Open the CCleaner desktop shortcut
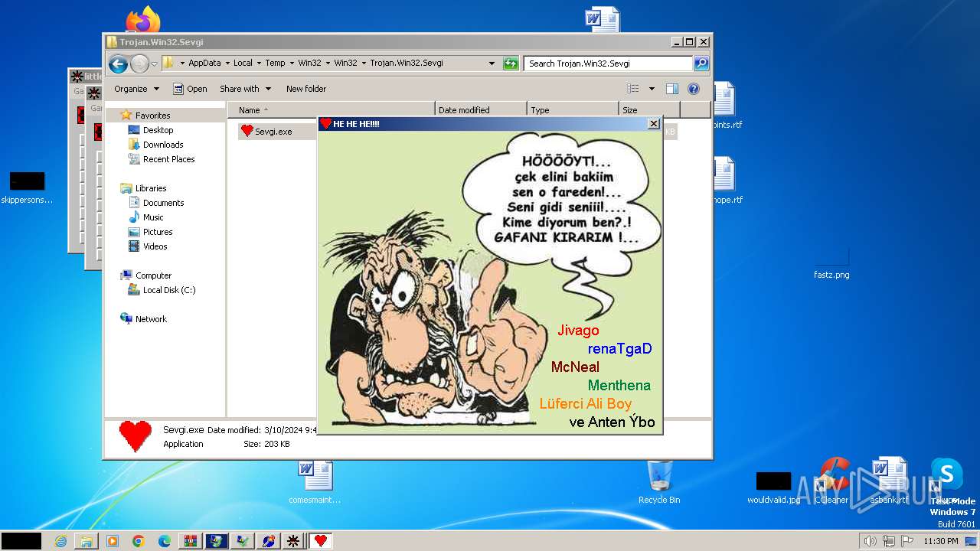Image resolution: width=980 pixels, height=551 pixels. pyautogui.click(x=831, y=481)
